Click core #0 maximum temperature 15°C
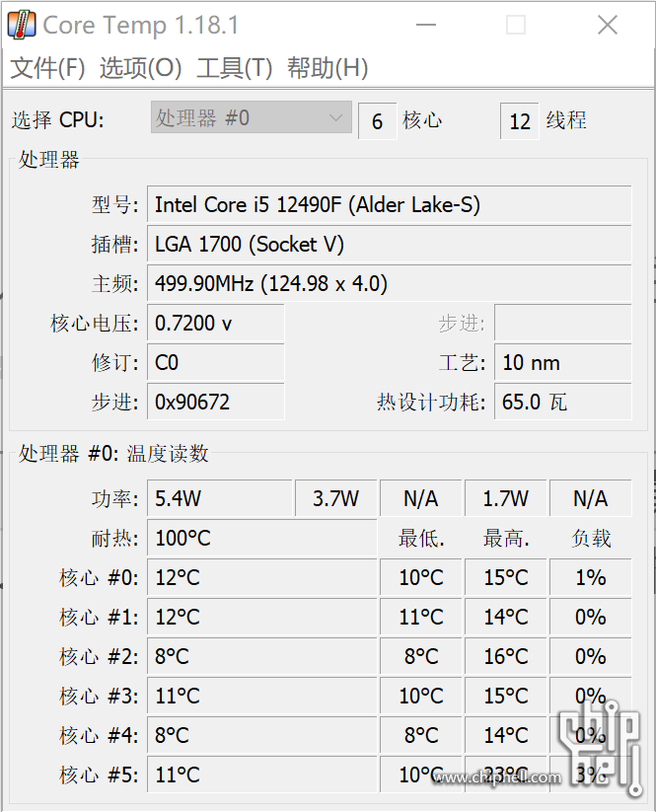Screen dimensions: 656x812 coord(506,577)
